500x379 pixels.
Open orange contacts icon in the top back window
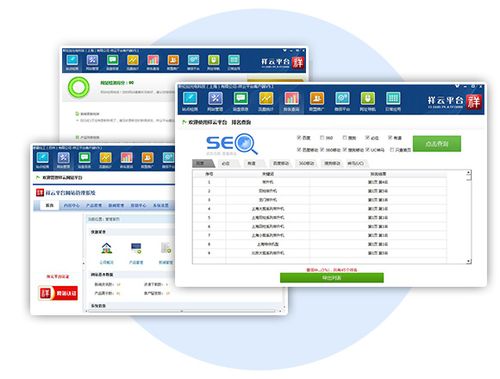(x=173, y=60)
